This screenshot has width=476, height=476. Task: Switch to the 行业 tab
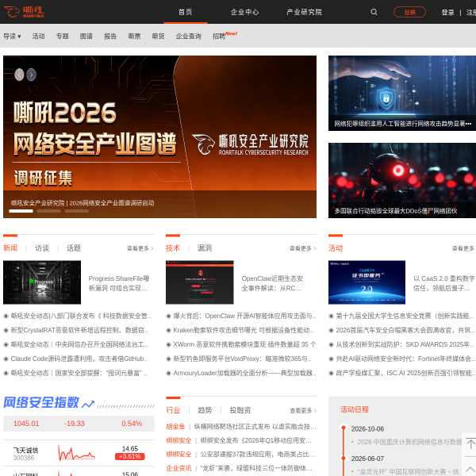point(173,410)
